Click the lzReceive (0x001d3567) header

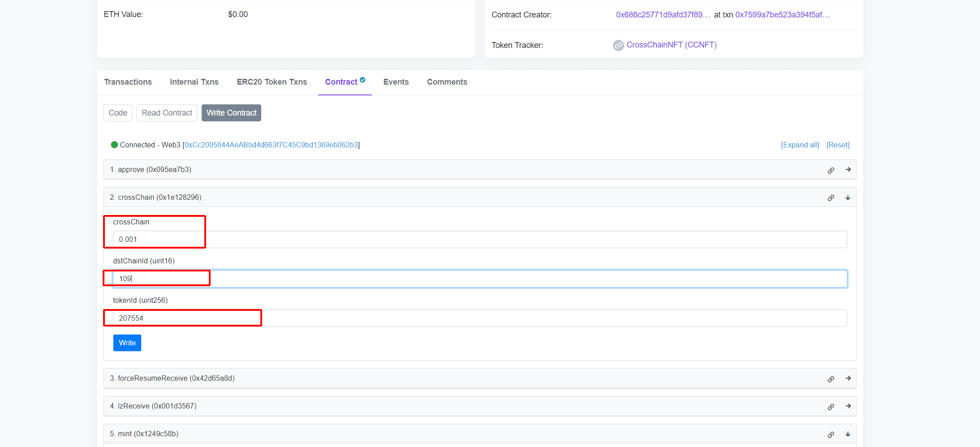[x=480, y=406]
